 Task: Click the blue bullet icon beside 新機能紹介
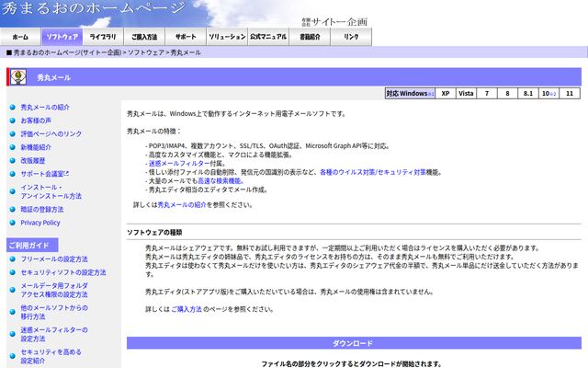(12, 147)
